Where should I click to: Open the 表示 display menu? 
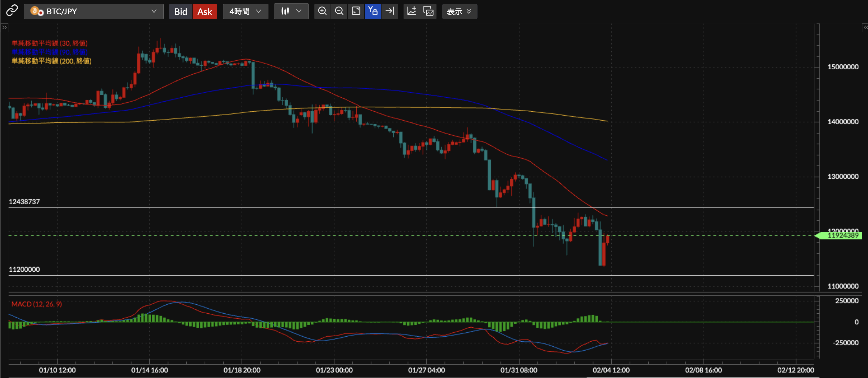click(459, 12)
